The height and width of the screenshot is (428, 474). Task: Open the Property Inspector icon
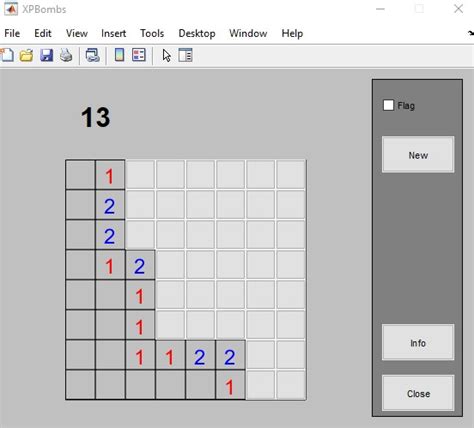point(185,55)
